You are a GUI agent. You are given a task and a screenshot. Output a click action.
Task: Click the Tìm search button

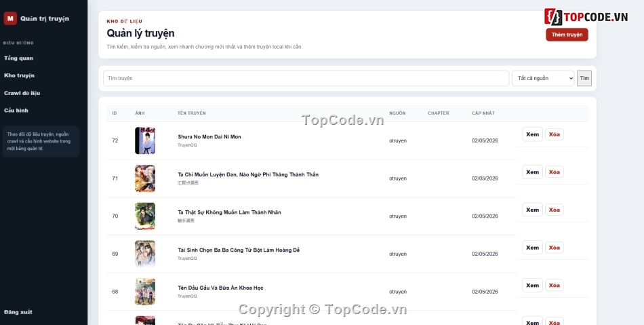[x=584, y=78]
